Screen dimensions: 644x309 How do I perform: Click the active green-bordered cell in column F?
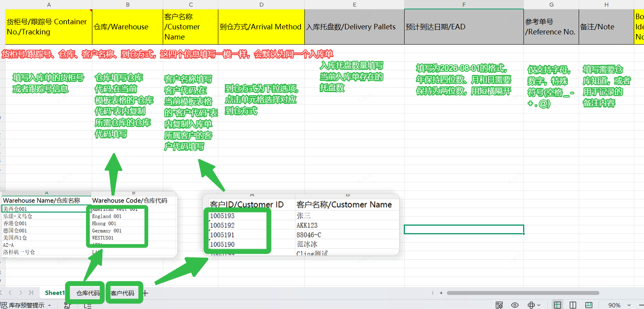[x=464, y=229]
